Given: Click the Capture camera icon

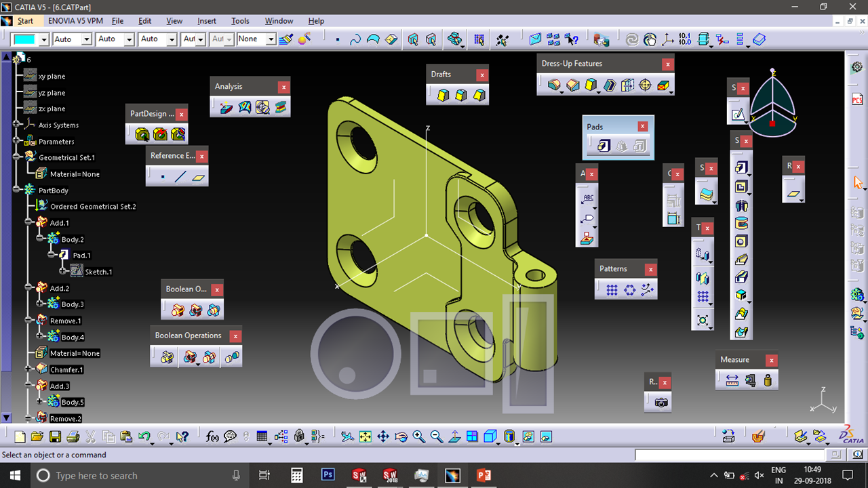Looking at the screenshot, I should coord(661,403).
